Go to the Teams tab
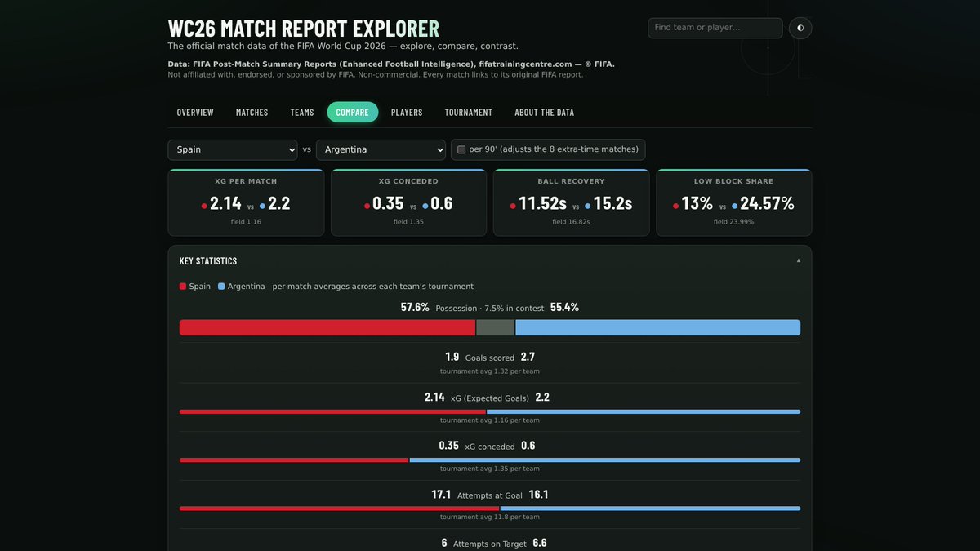Screen dimensions: 980x551 pos(302,113)
